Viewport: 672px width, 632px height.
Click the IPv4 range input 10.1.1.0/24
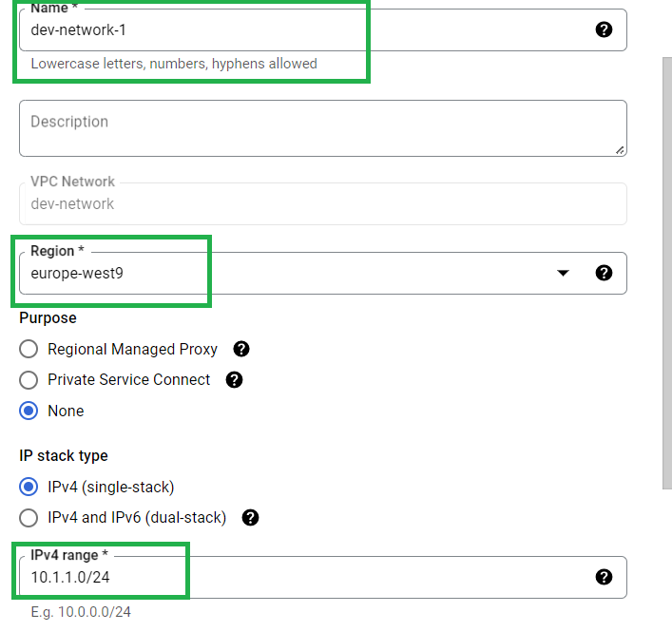click(x=323, y=577)
